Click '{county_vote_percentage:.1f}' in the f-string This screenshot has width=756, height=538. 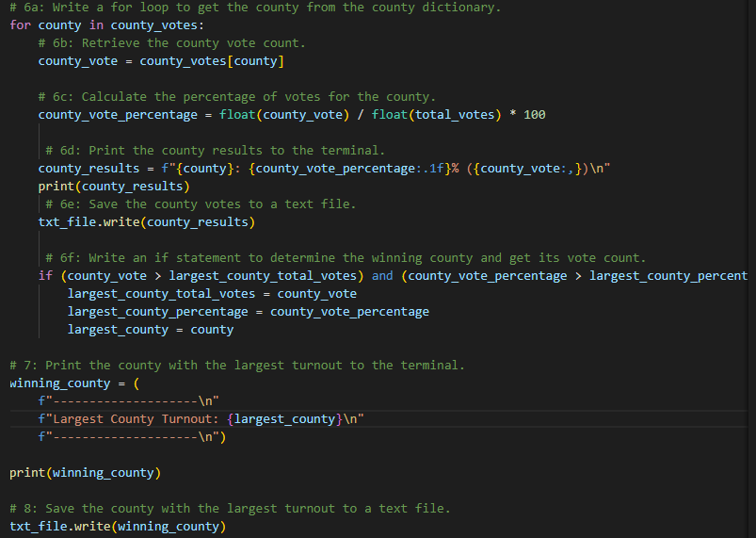pos(350,169)
